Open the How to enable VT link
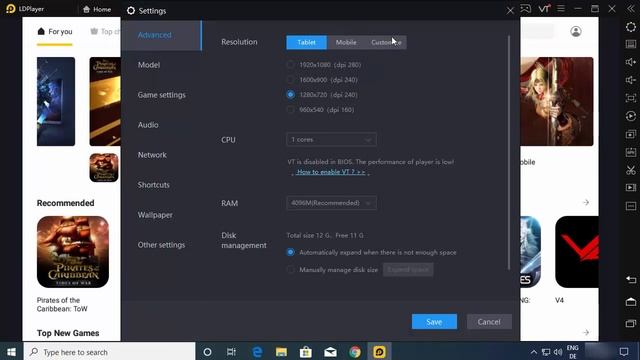 pos(331,172)
